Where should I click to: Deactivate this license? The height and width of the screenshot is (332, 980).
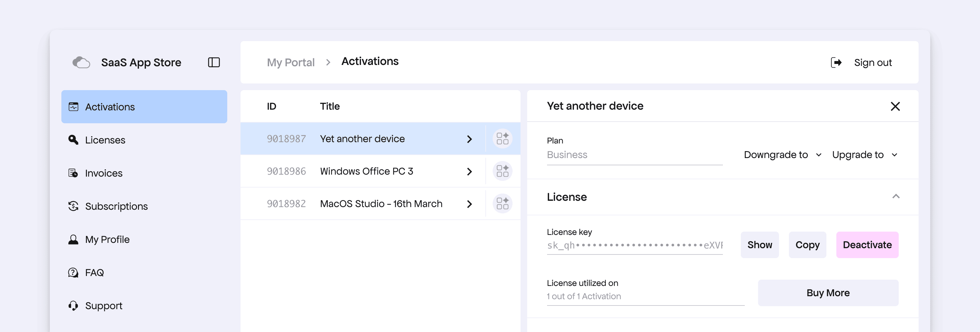click(867, 245)
